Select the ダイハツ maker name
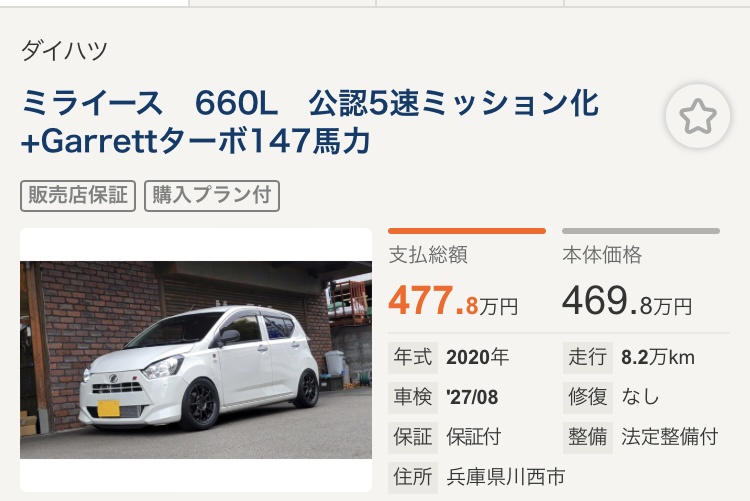 [x=64, y=50]
